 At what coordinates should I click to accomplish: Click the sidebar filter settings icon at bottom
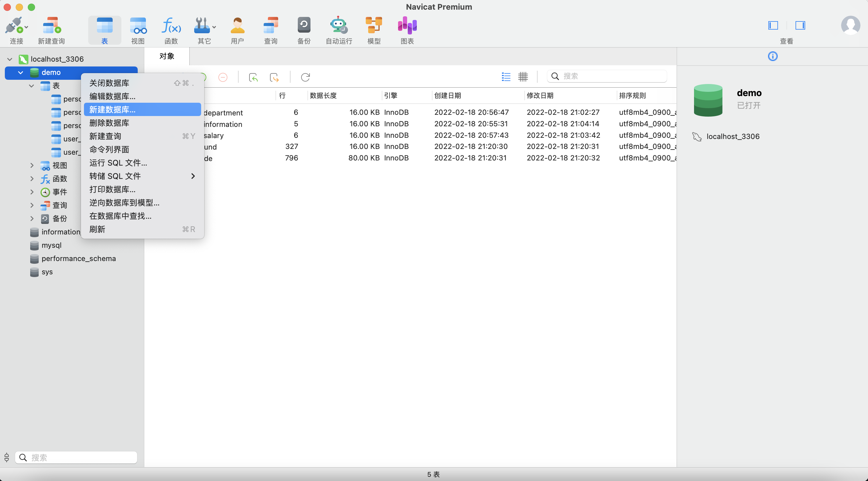click(x=7, y=457)
